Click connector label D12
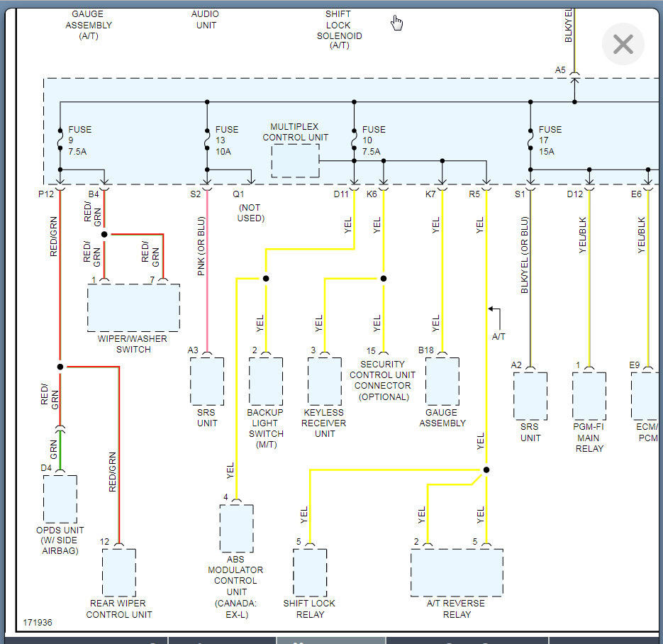This screenshot has width=663, height=644. point(574,194)
